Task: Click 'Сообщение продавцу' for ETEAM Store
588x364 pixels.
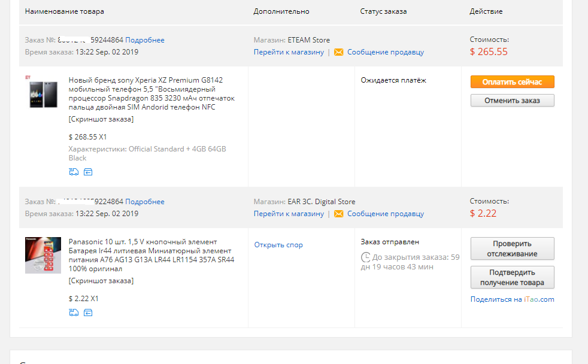Action: [386, 52]
